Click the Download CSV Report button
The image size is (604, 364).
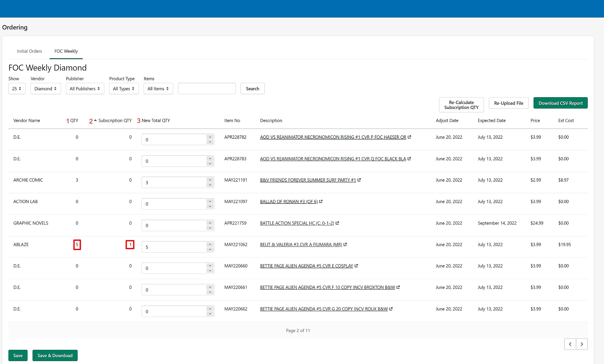click(560, 103)
